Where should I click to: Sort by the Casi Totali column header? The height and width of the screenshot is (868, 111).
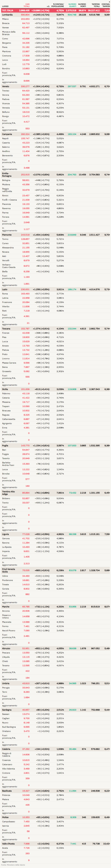[x=27, y=5]
